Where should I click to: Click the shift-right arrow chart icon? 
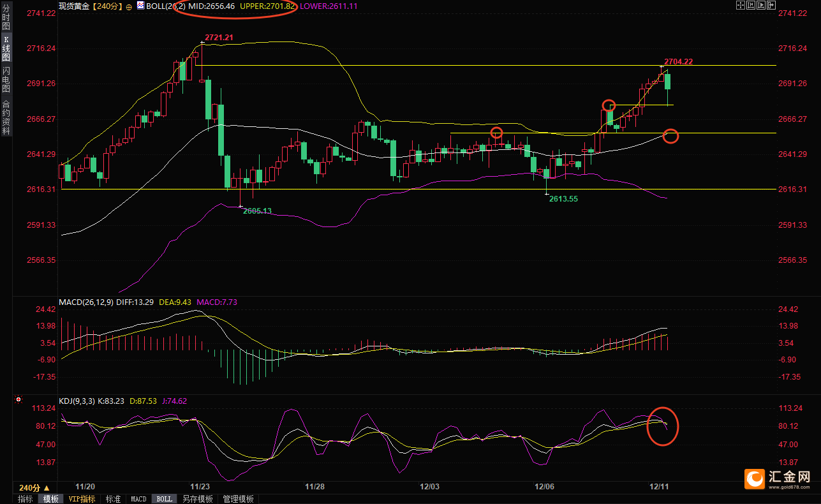tap(771, 5)
